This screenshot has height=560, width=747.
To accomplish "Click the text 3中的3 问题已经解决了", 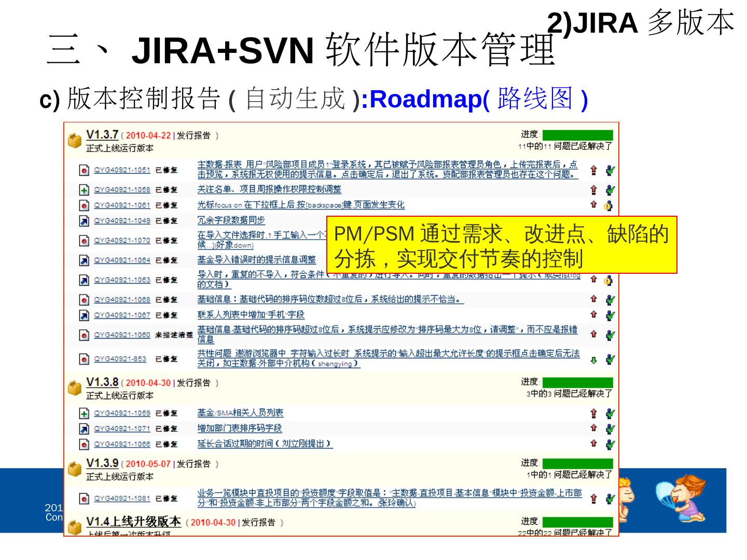I will tap(570, 394).
